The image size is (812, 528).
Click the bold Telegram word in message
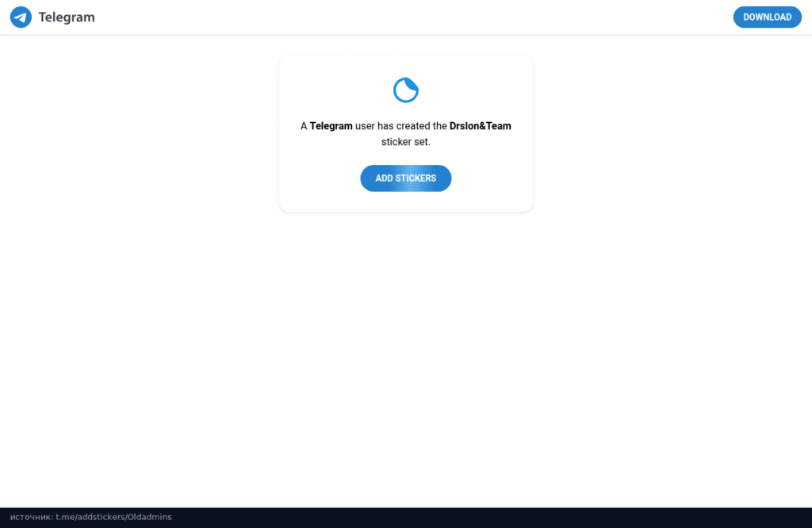pos(331,126)
